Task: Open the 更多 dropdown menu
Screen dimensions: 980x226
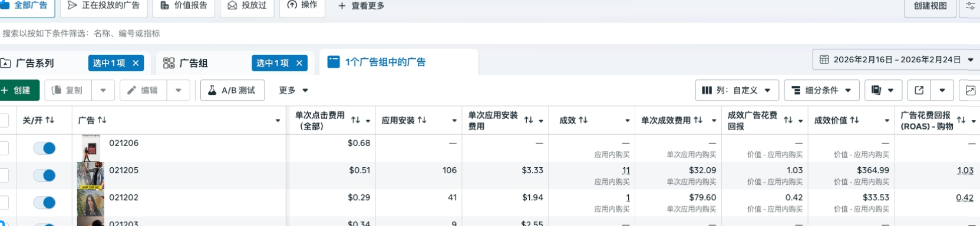Action: pyautogui.click(x=293, y=90)
